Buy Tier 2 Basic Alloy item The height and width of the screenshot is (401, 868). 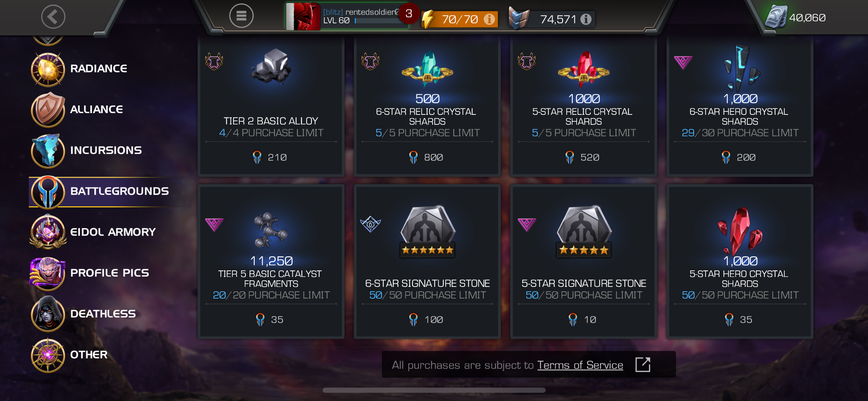click(x=271, y=106)
